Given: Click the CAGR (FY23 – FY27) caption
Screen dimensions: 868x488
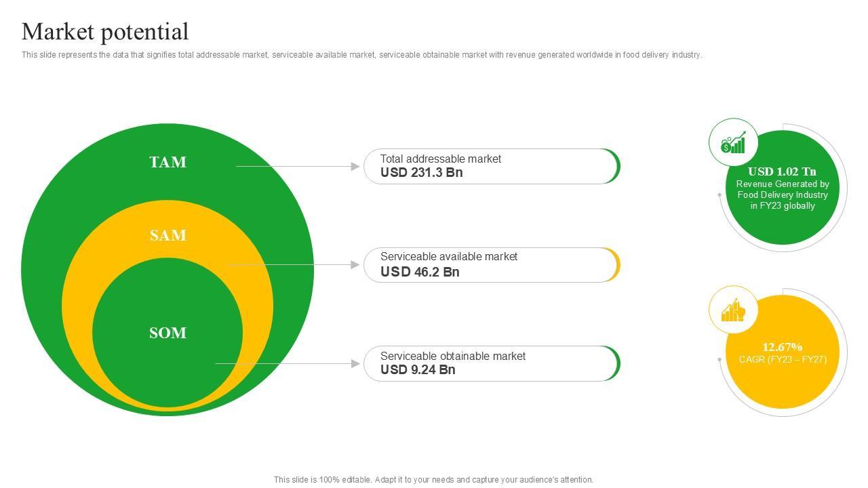Looking at the screenshot, I should pos(783,359).
